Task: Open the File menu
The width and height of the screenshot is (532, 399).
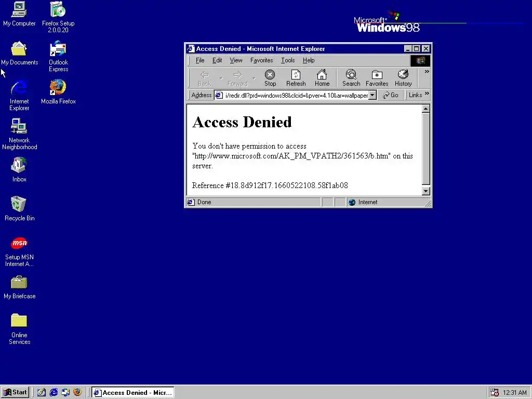Action: (x=200, y=60)
